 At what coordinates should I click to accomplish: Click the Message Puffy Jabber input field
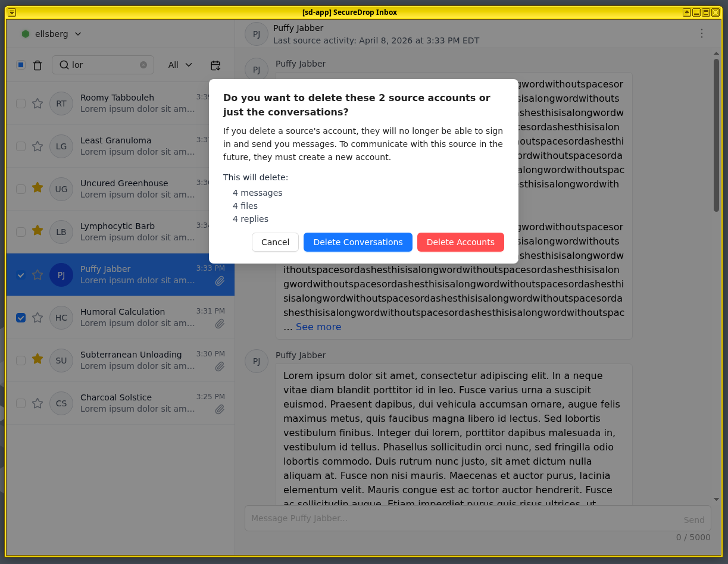417,518
